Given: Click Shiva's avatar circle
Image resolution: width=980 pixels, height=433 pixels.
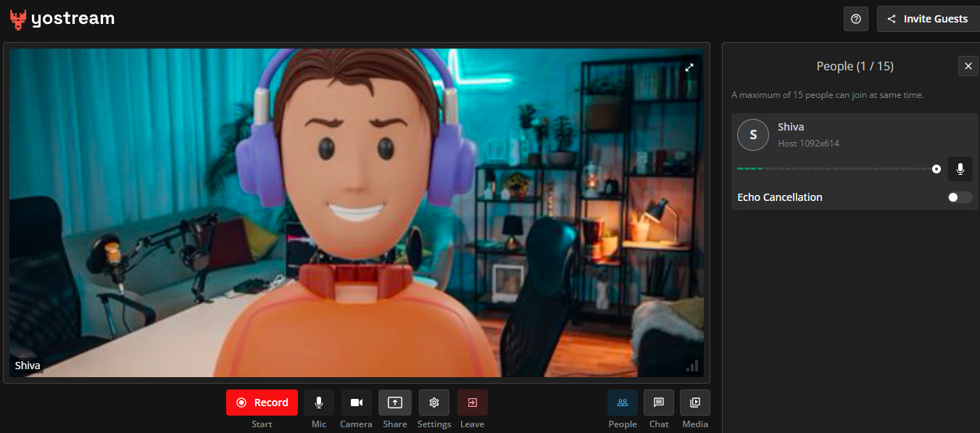Looking at the screenshot, I should 752,135.
